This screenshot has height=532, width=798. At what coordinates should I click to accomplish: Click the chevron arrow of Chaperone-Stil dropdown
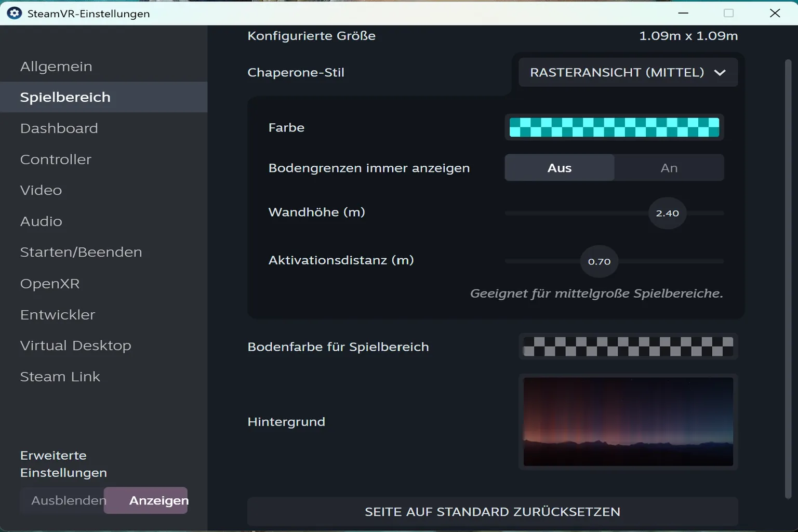(x=720, y=73)
